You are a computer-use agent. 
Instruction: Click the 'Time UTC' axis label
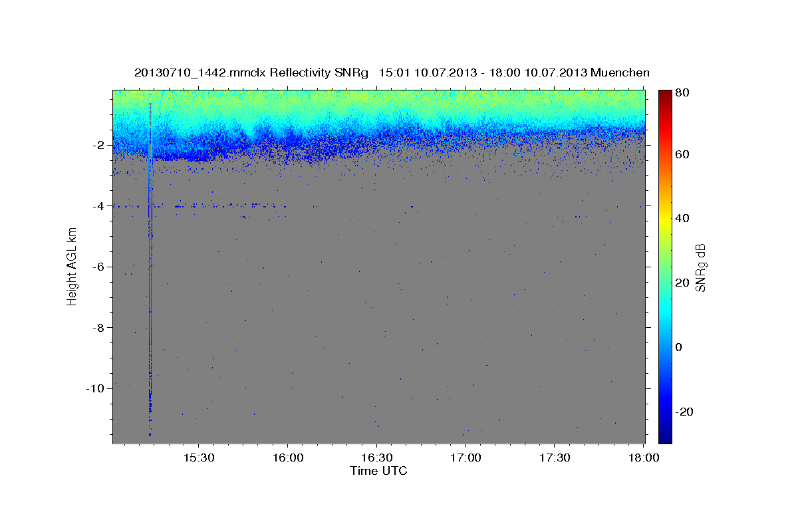click(378, 471)
